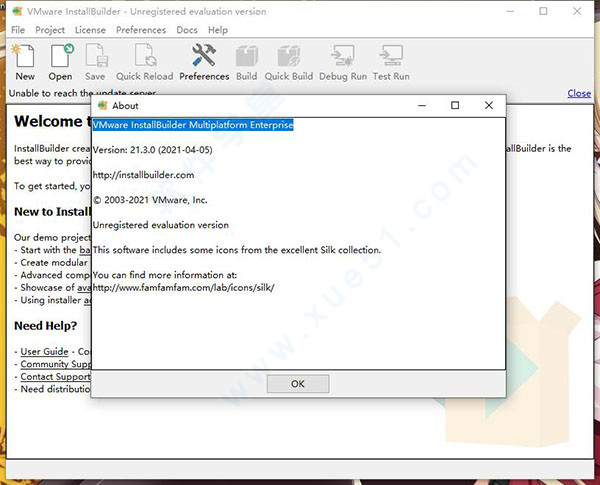
Task: Click the Silk collection credit sentence
Action: (237, 250)
